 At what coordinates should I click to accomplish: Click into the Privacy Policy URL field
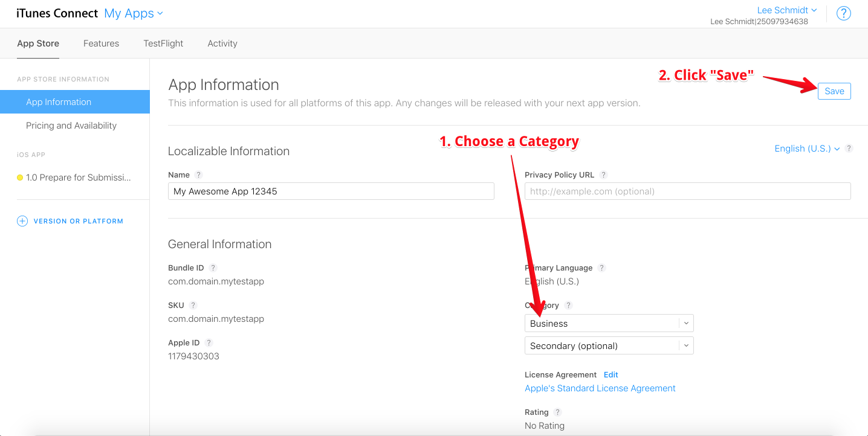point(688,191)
